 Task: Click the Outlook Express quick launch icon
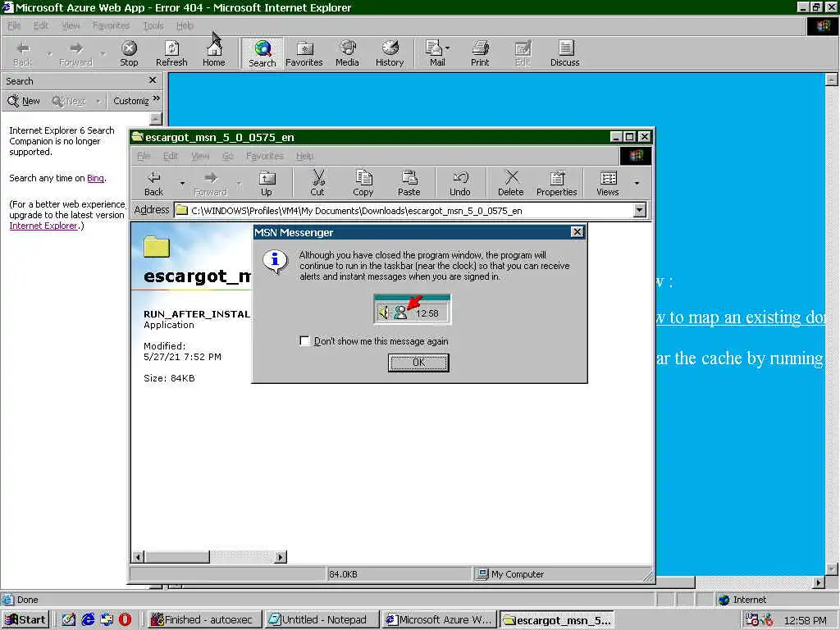coord(107,619)
